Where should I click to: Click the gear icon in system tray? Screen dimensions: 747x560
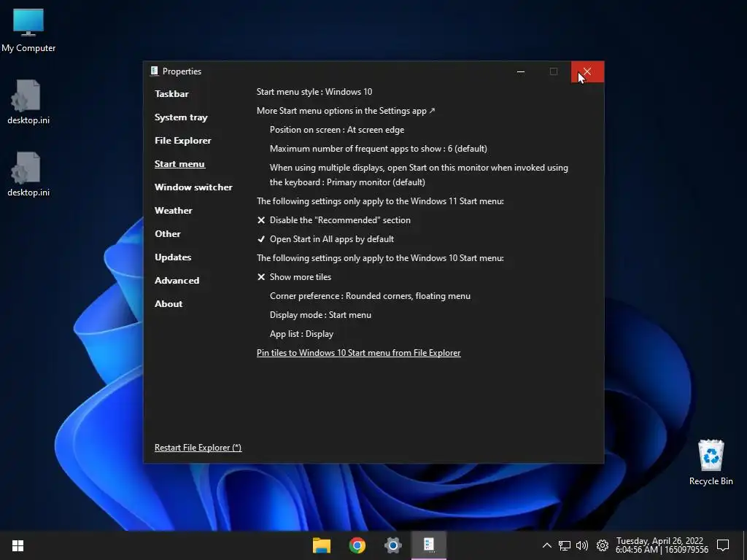click(x=602, y=545)
